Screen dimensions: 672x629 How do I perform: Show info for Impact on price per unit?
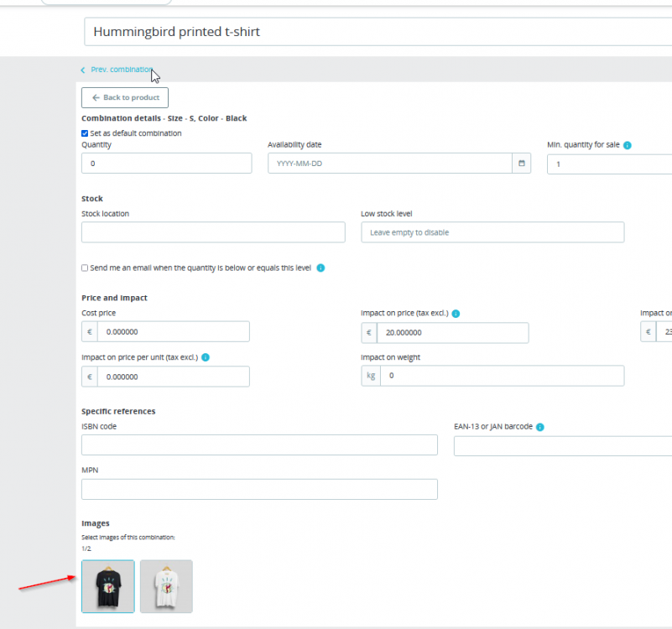pyautogui.click(x=206, y=357)
